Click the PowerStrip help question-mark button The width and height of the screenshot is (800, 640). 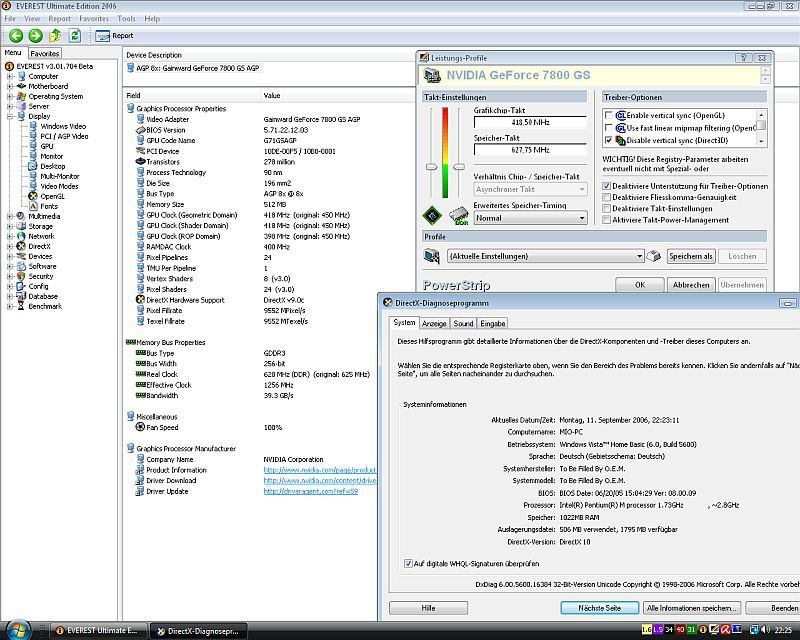[743, 58]
